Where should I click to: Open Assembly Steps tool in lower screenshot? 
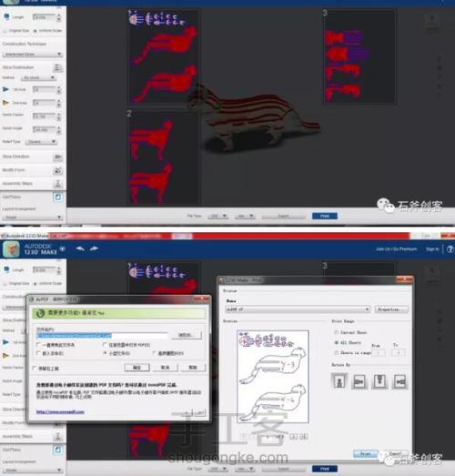(x=57, y=437)
